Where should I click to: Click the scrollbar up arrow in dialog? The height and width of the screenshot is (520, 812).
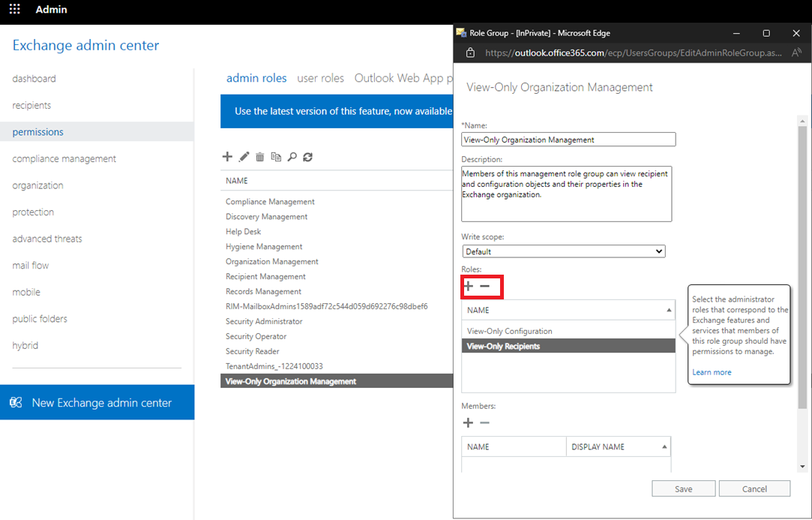coord(803,122)
